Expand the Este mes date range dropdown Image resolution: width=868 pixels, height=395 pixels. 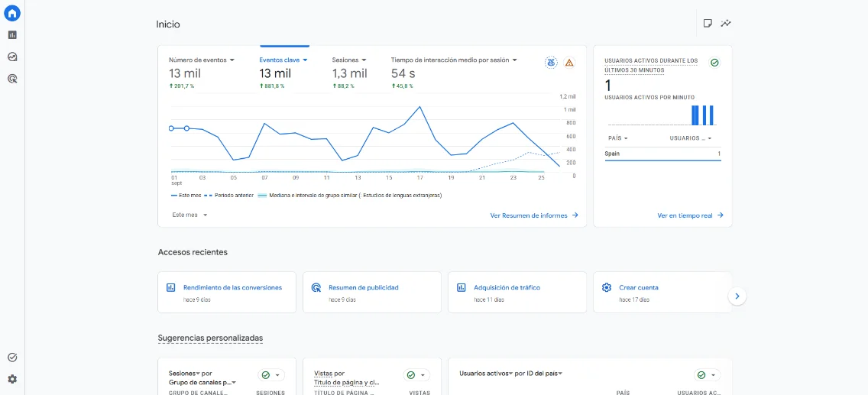(x=189, y=215)
